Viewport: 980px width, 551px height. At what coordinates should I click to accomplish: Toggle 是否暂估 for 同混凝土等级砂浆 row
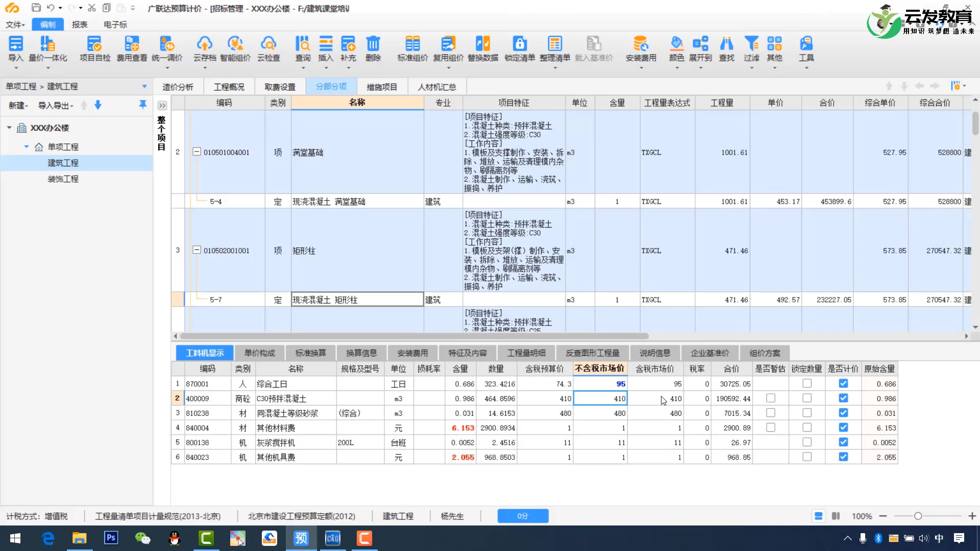(771, 413)
